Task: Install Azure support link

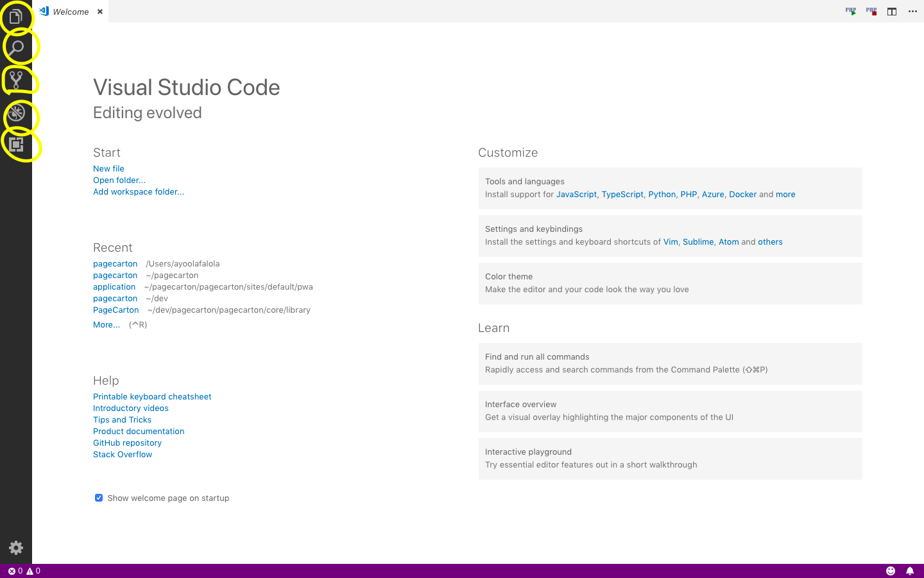Action: 713,195
